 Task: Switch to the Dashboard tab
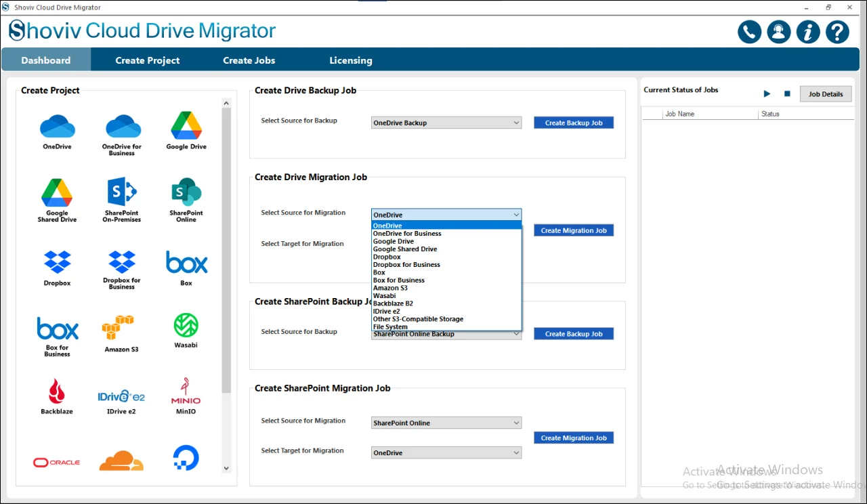point(46,60)
